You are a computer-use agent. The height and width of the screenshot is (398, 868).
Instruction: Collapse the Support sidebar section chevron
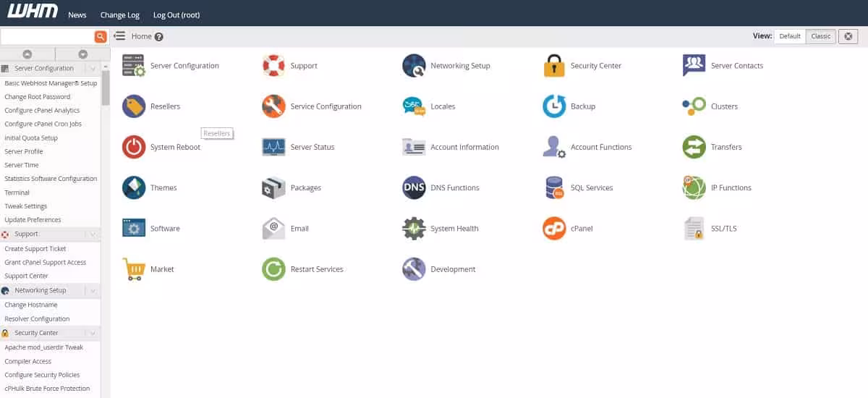pyautogui.click(x=92, y=234)
